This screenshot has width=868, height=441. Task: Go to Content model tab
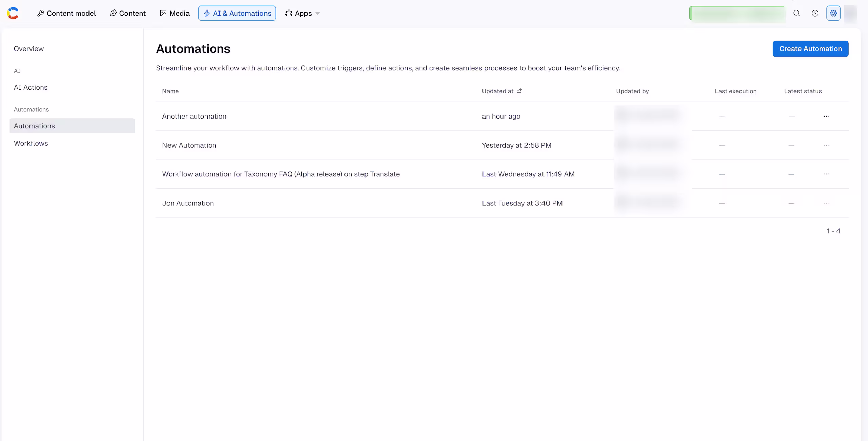(66, 13)
